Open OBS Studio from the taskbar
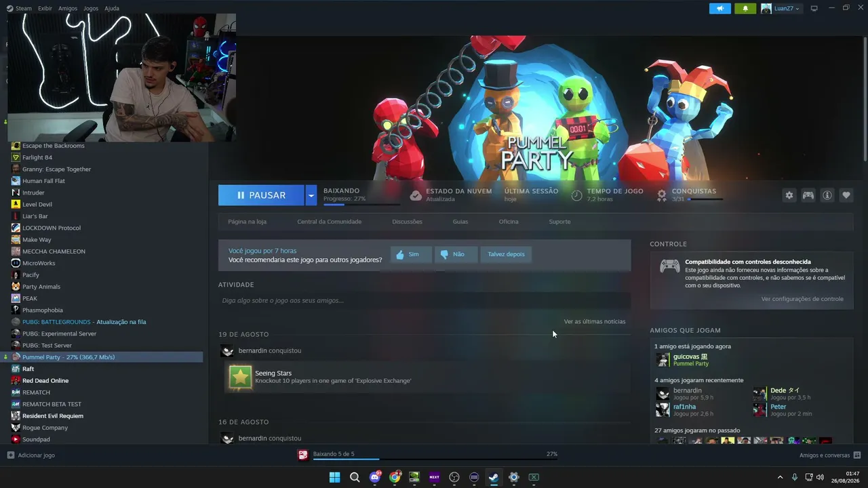The image size is (868, 488). [454, 477]
